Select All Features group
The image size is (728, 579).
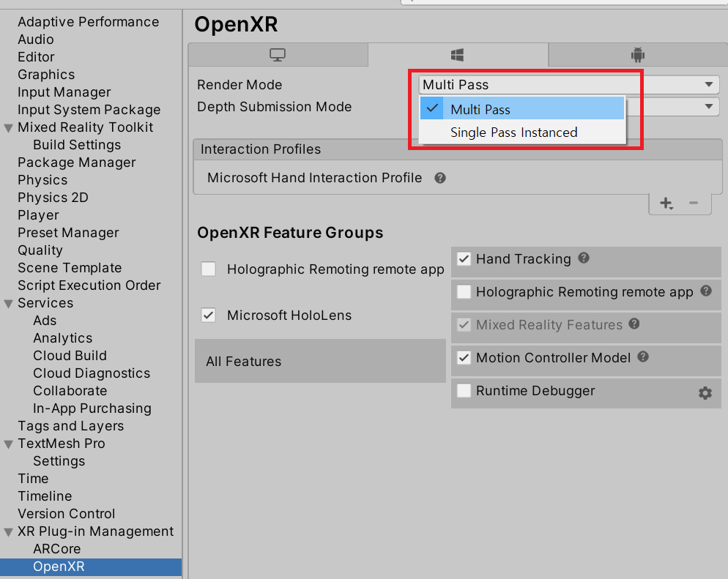[320, 361]
